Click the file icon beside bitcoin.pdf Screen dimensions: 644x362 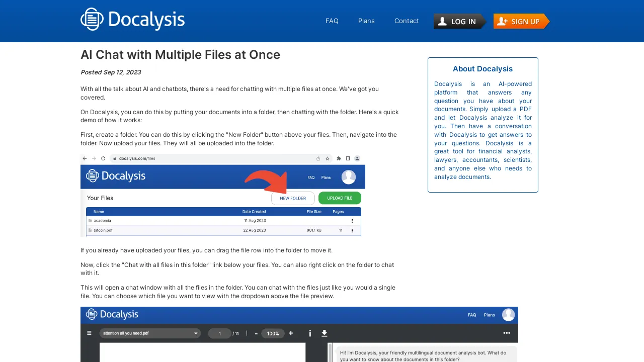point(90,230)
